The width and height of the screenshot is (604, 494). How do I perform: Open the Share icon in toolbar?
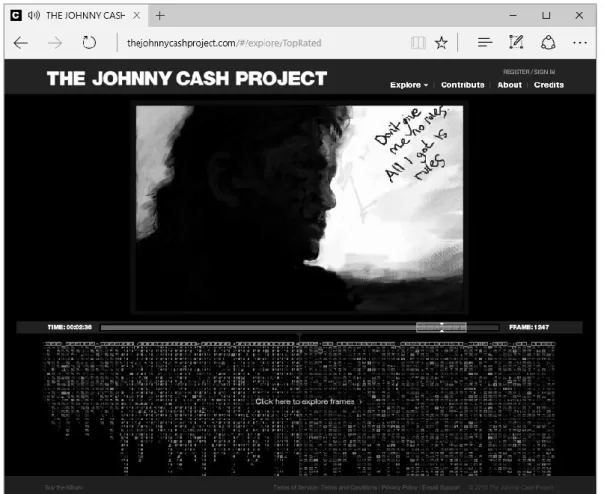point(548,42)
